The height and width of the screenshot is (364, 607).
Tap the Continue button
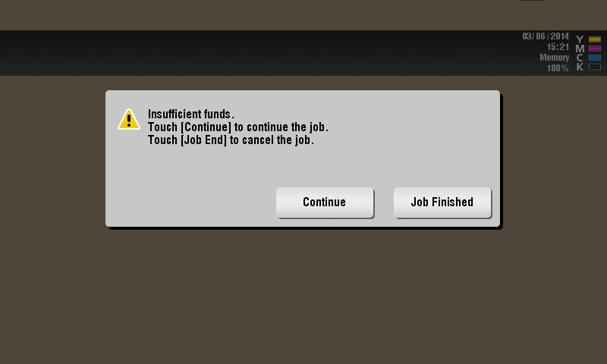coord(325,202)
